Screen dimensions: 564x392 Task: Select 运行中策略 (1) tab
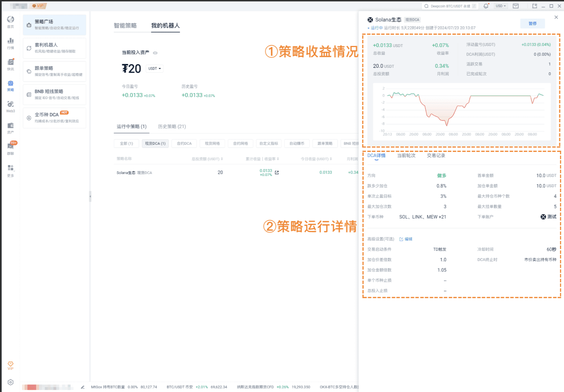[132, 126]
